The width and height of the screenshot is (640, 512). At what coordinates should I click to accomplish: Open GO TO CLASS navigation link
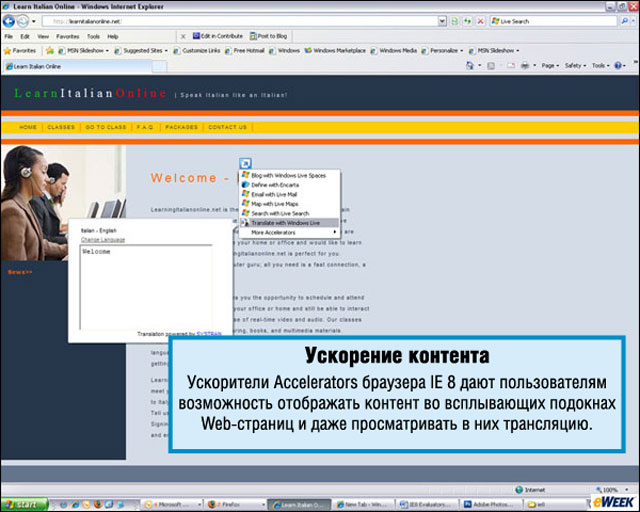tap(106, 127)
